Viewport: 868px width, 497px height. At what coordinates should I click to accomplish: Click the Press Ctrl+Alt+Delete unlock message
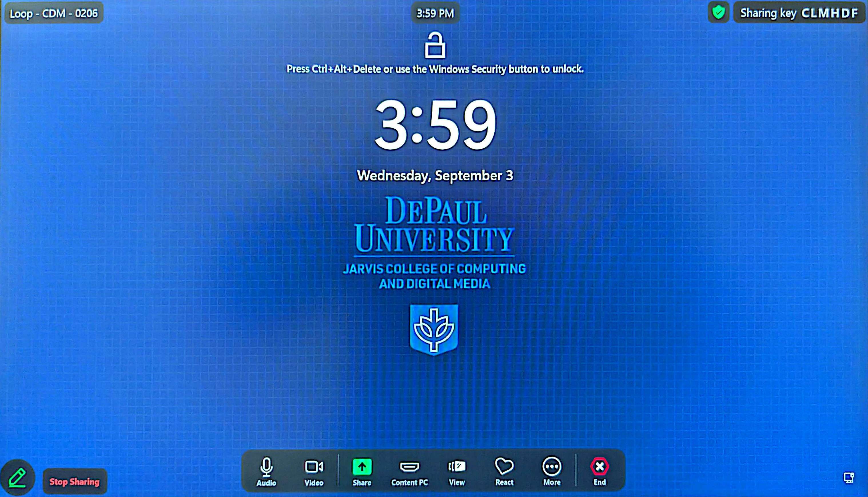(x=435, y=69)
